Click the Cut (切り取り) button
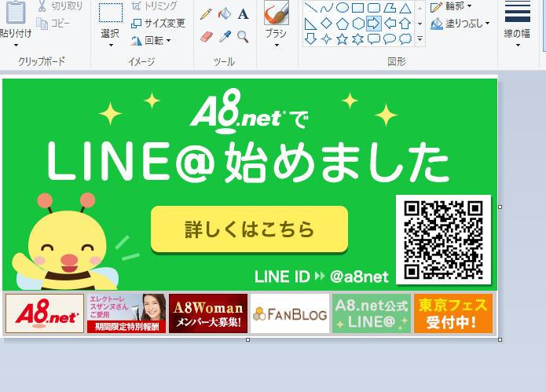Screen dimensions: 546x392 [x=60, y=6]
